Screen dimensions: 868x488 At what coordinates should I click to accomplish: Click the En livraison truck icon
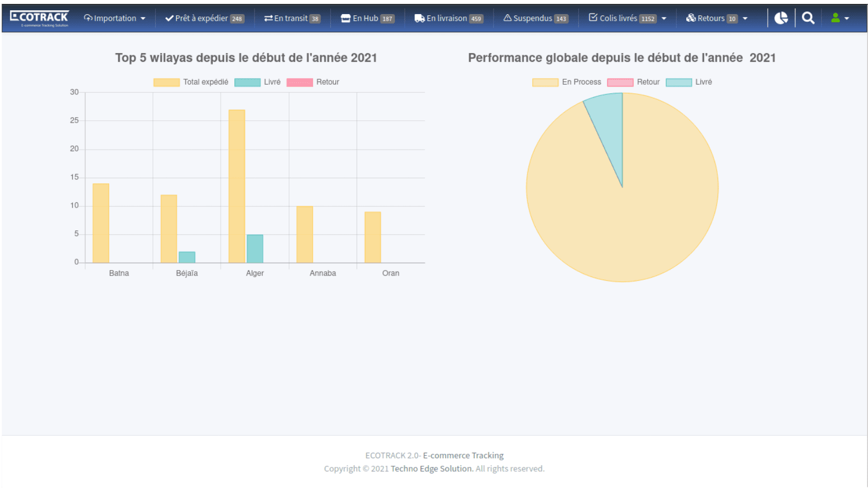(x=418, y=18)
